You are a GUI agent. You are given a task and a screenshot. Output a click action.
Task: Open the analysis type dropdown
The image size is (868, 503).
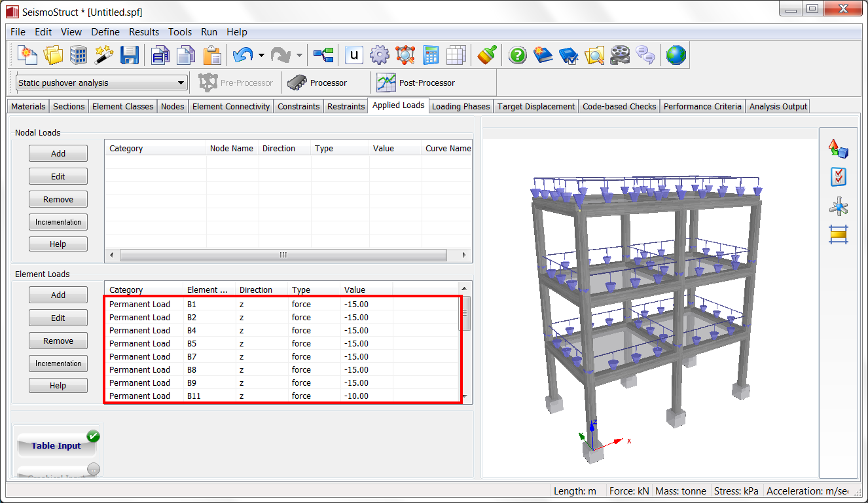[x=182, y=83]
